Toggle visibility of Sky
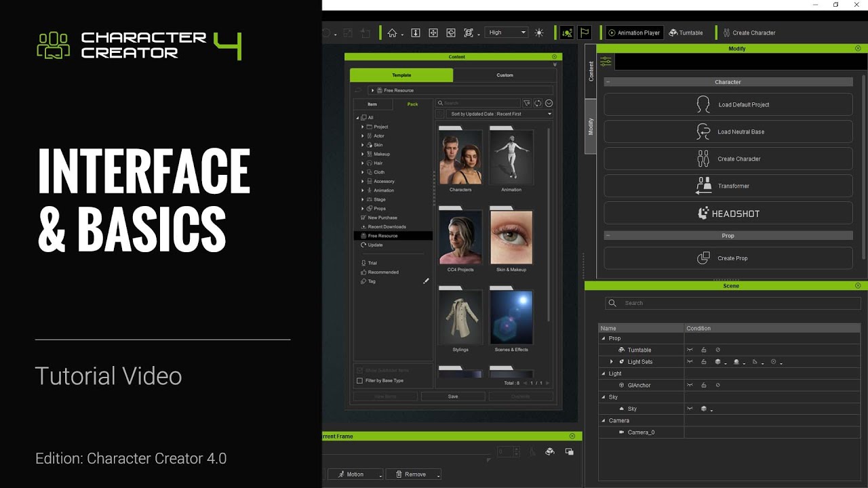 point(690,409)
